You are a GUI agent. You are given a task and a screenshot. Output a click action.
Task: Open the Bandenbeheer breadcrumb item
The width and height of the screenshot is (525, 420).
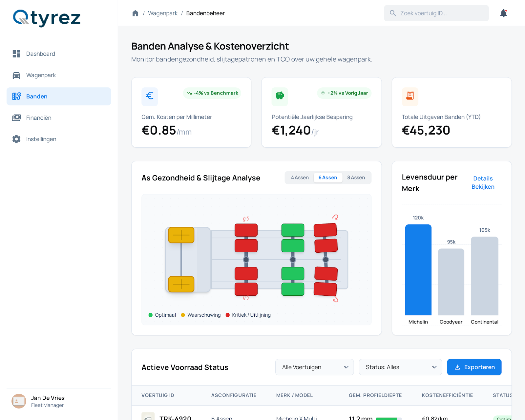205,13
